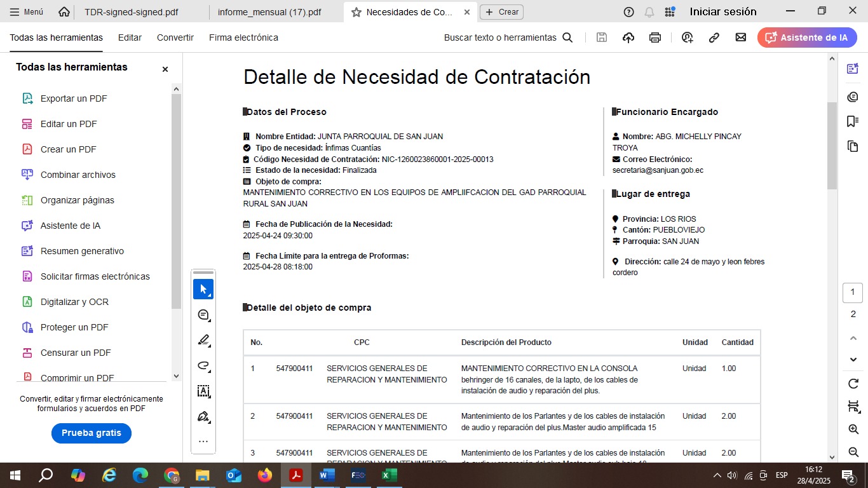The height and width of the screenshot is (488, 868).
Task: Click the print icon in toolbar
Action: click(655, 37)
